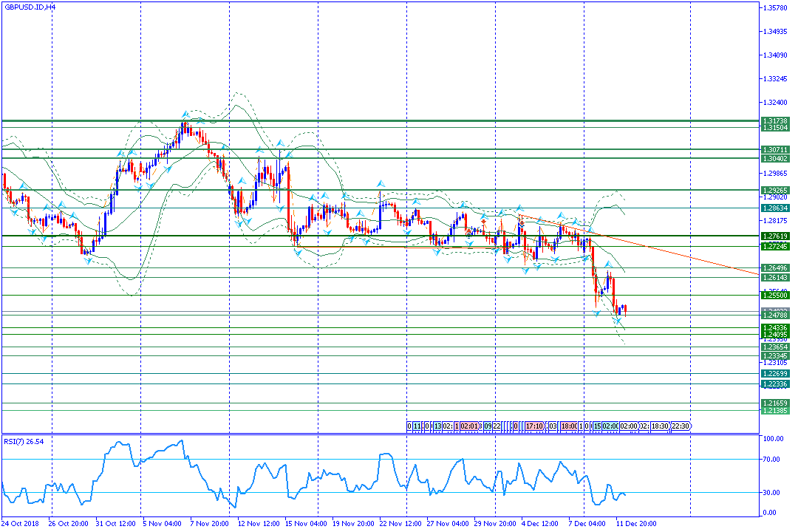
Task: Click the 15 Nov 04:00 time axis label
Action: pos(306,523)
